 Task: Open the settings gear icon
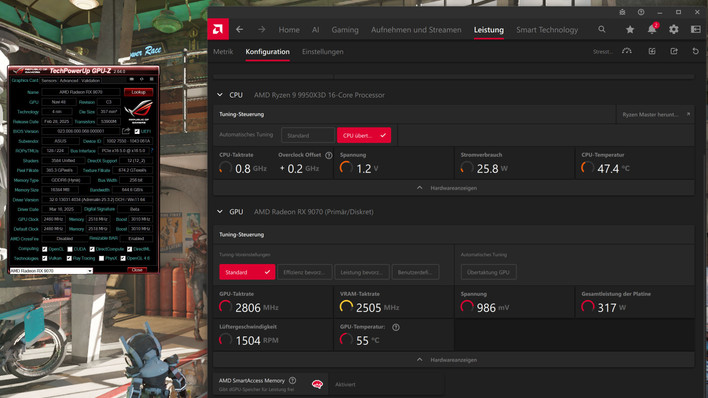[674, 29]
